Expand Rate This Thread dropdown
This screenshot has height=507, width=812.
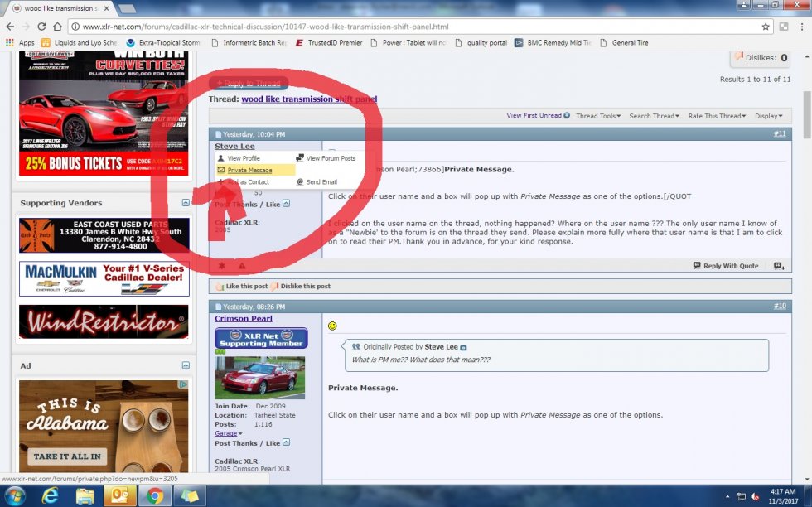tap(717, 116)
